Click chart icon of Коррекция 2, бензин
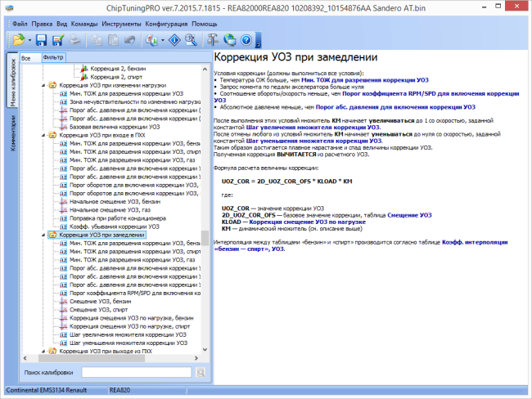Image resolution: width=532 pixels, height=399 pixels. tap(84, 69)
